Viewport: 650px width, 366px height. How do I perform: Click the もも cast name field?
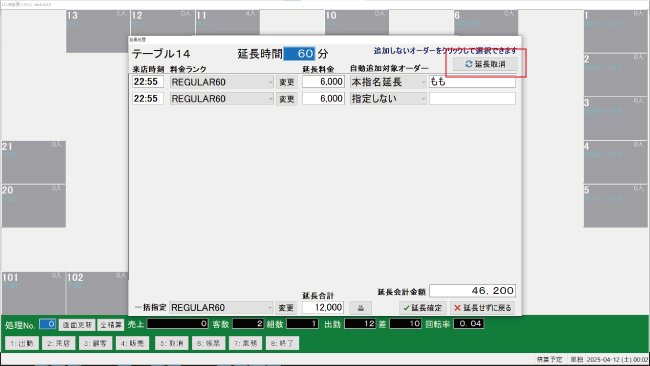pyautogui.click(x=472, y=82)
